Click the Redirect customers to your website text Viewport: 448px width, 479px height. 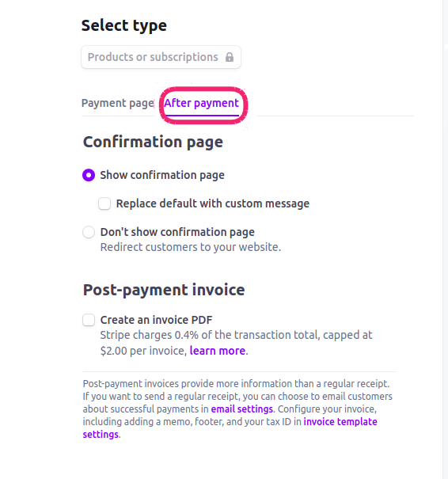tap(191, 247)
